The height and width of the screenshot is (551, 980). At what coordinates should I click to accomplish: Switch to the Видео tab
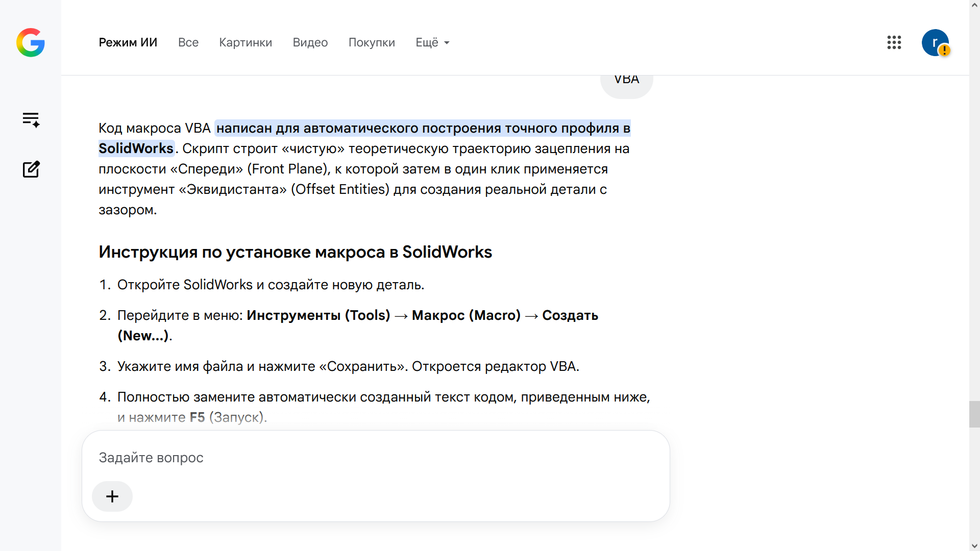pyautogui.click(x=310, y=42)
